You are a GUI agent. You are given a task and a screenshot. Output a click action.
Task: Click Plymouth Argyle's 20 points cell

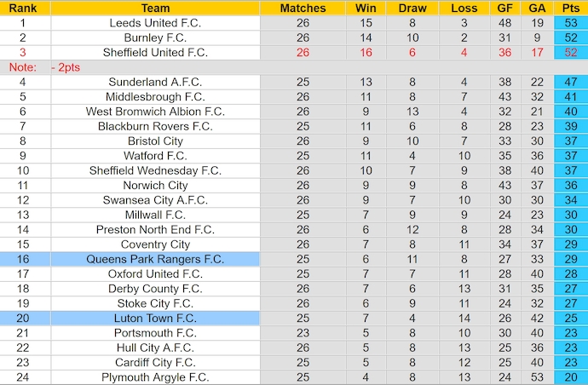pyautogui.click(x=570, y=377)
